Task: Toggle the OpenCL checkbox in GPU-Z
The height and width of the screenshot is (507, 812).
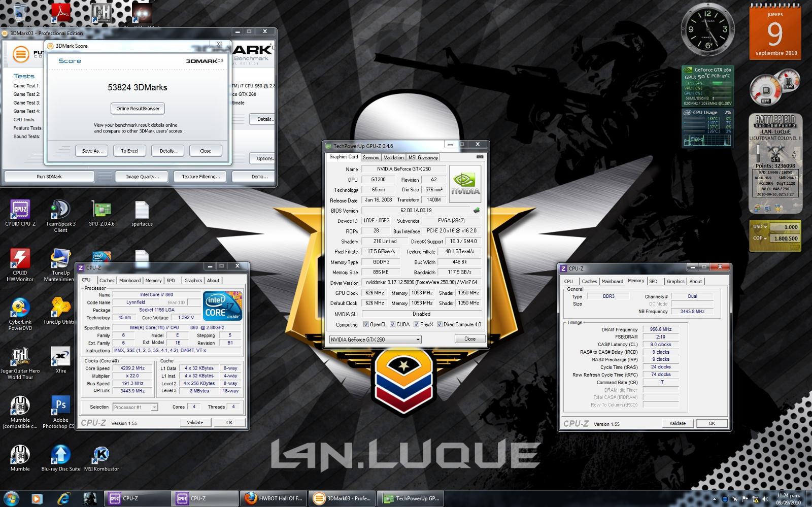Action: tap(366, 324)
